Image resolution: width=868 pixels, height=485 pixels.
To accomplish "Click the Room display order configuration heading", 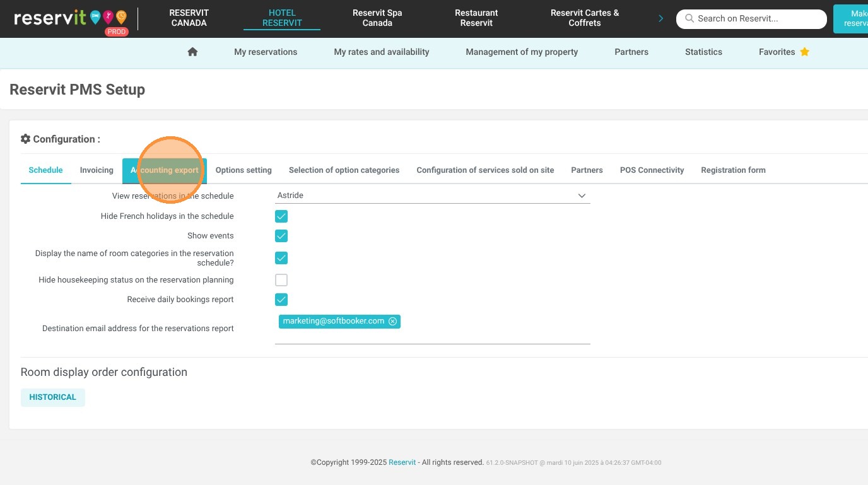I will (x=104, y=372).
